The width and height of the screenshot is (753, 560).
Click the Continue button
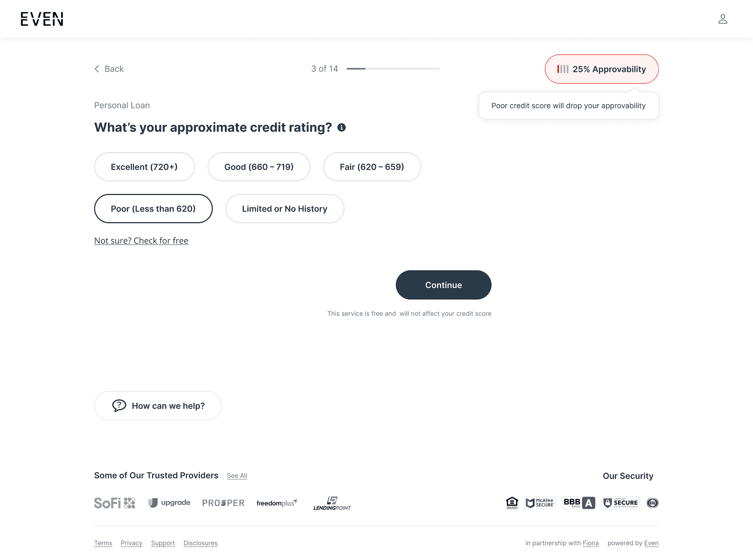444,285
